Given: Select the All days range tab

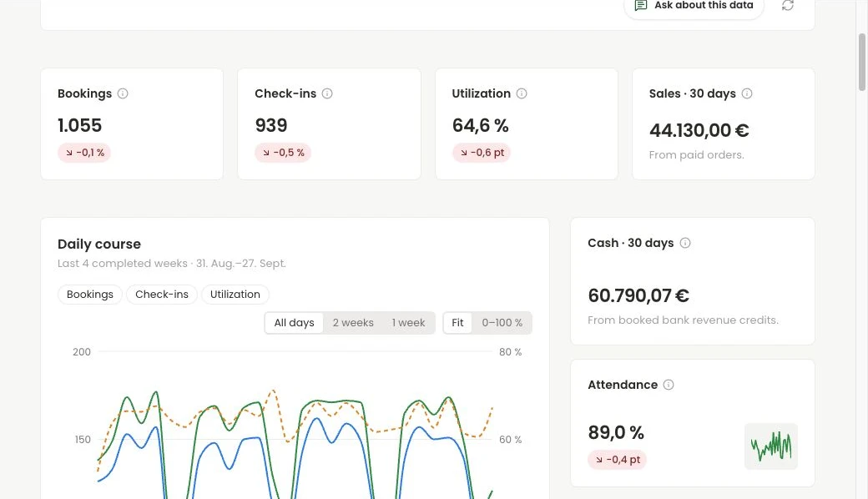Looking at the screenshot, I should 294,323.
